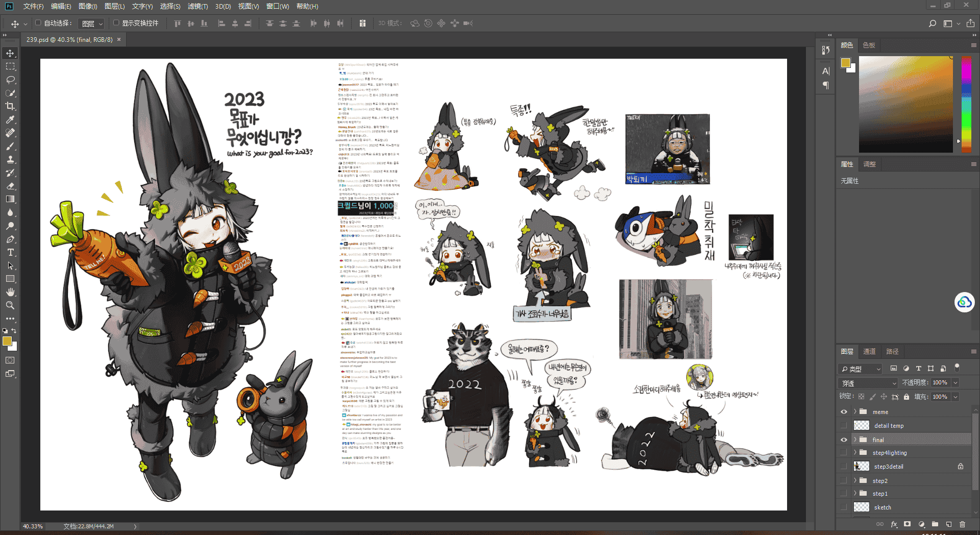
Task: Enable the 自动选择 checkbox
Action: coord(38,23)
